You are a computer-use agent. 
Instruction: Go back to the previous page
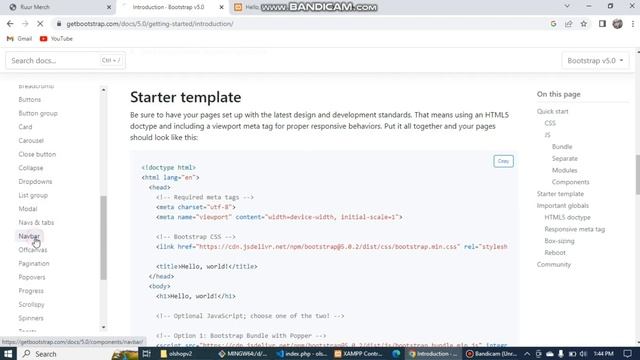click(x=10, y=24)
